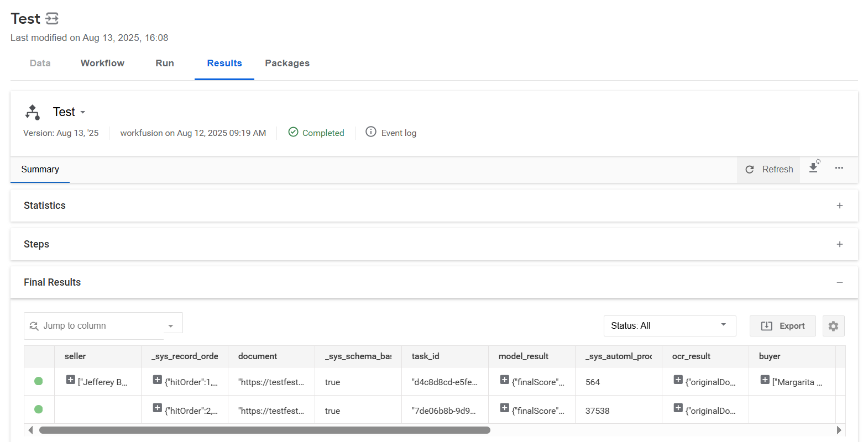This screenshot has height=442, width=868.
Task: Click the cell with value 564
Action: tap(619, 382)
